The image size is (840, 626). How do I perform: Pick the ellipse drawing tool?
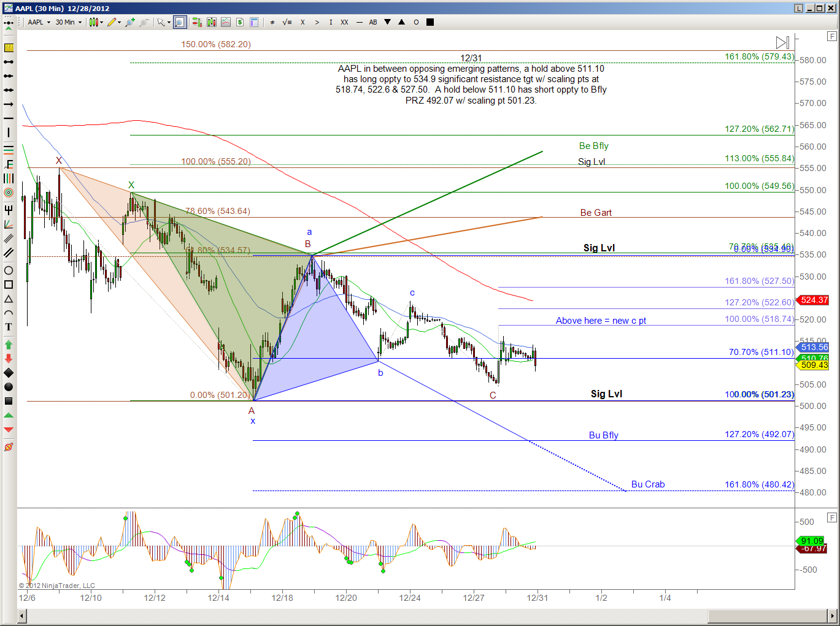(x=9, y=270)
